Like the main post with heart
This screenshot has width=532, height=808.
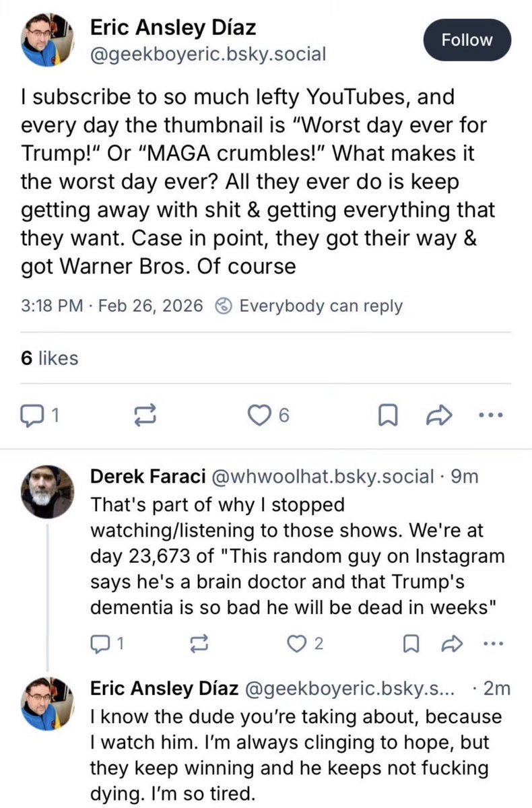[x=269, y=417]
